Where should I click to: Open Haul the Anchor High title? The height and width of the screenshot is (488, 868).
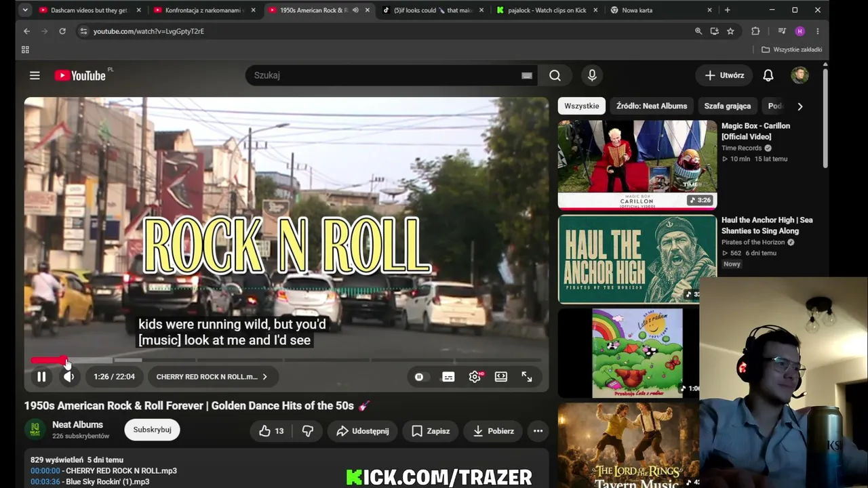coord(767,225)
